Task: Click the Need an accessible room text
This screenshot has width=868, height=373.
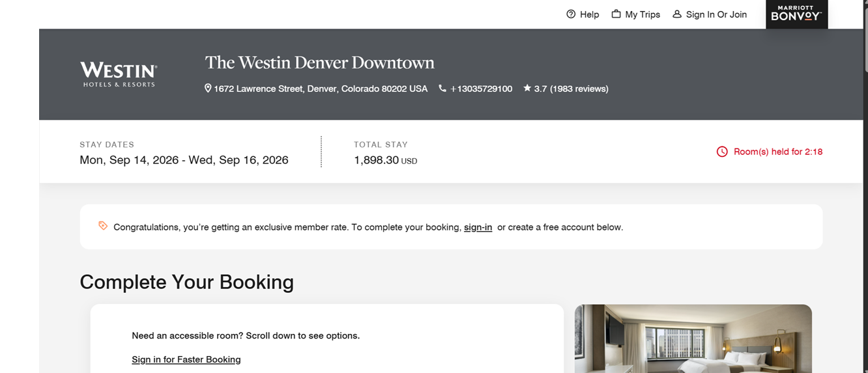Action: pos(246,336)
